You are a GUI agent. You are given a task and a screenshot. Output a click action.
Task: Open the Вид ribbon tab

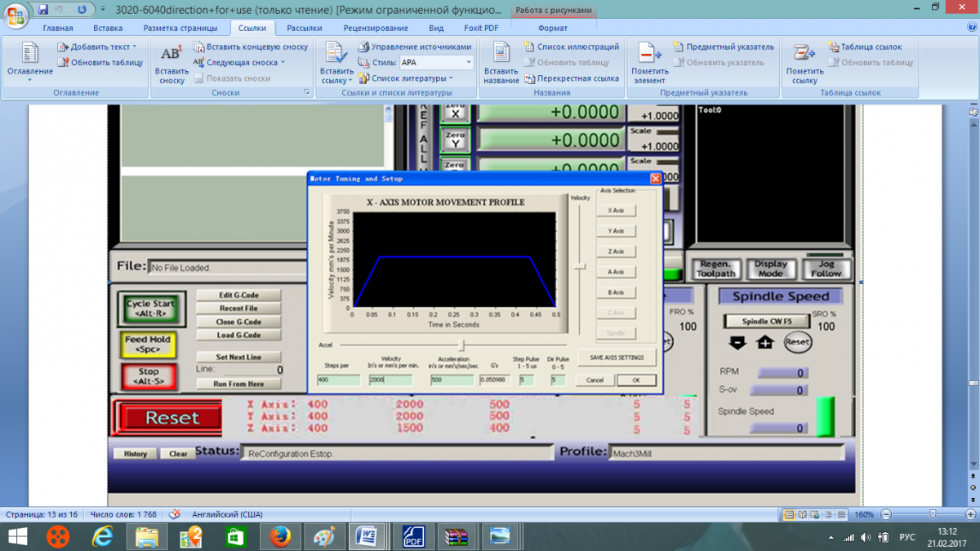[437, 28]
